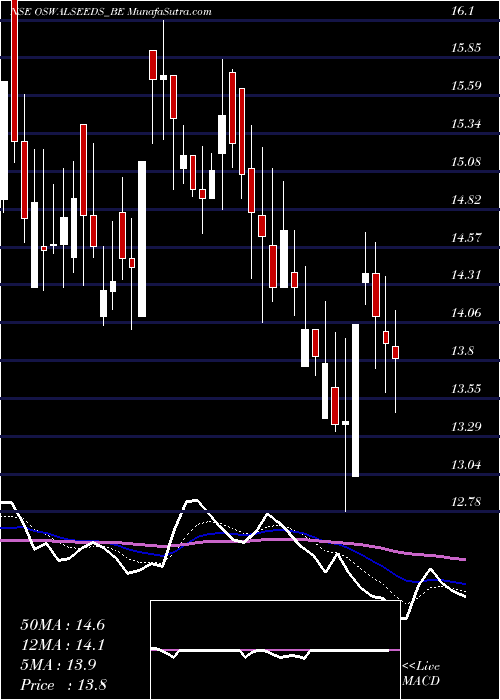Click the 12.78 price axis label
Viewport: 500px width, 700px height.
[466, 502]
